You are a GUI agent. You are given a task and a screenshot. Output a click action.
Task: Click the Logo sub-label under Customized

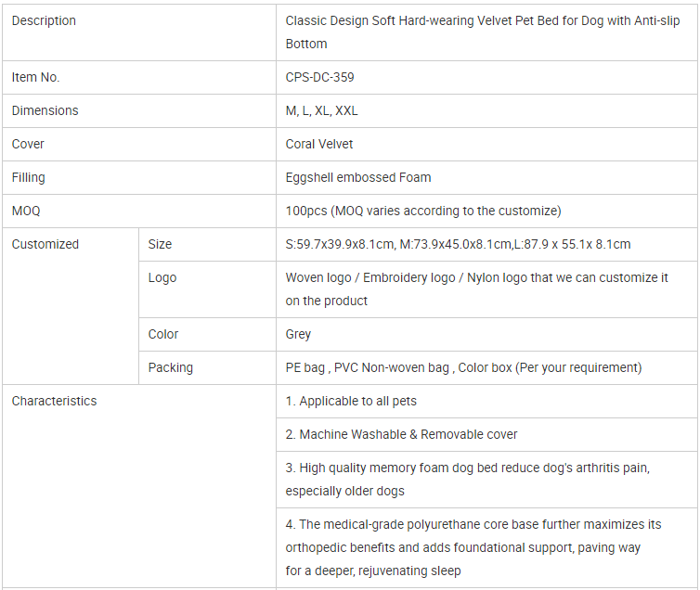point(162,278)
